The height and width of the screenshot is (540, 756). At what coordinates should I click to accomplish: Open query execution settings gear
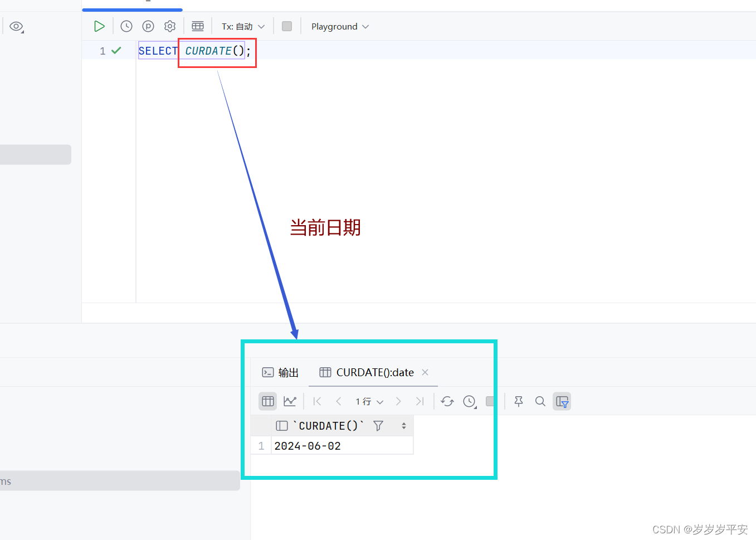(170, 26)
